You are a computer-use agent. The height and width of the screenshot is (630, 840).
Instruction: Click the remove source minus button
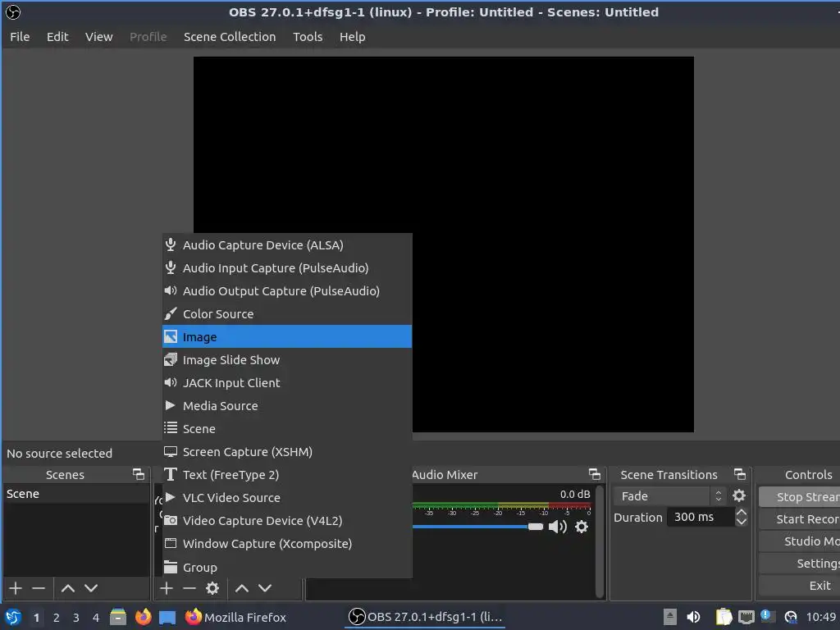pyautogui.click(x=189, y=588)
